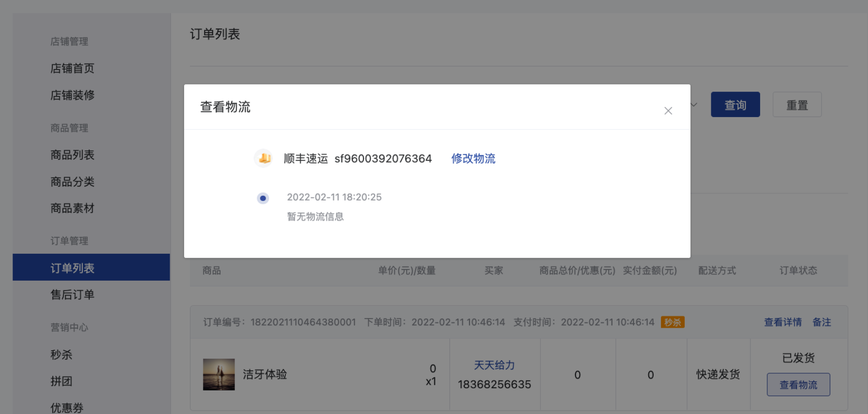The height and width of the screenshot is (414, 868).
Task: Open 拼团 under 营销中心
Action: pos(61,381)
